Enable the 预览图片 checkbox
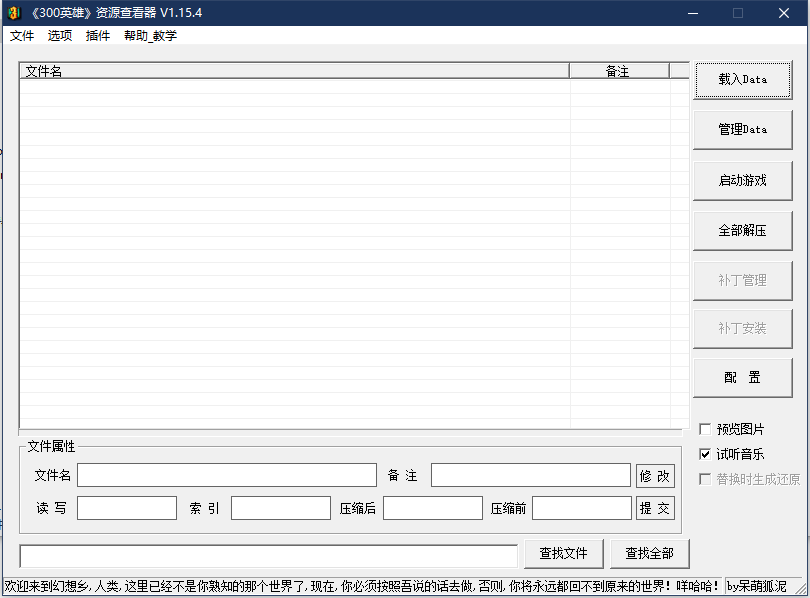This screenshot has height=598, width=810. click(706, 429)
